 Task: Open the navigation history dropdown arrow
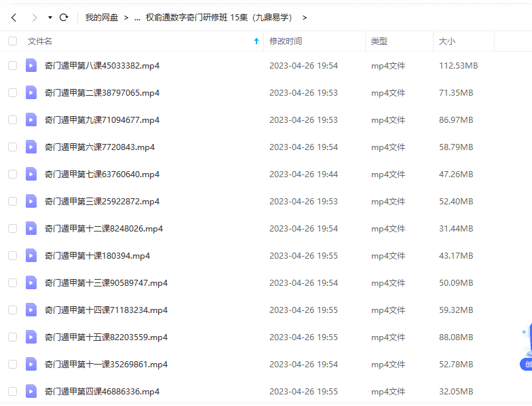(50, 17)
